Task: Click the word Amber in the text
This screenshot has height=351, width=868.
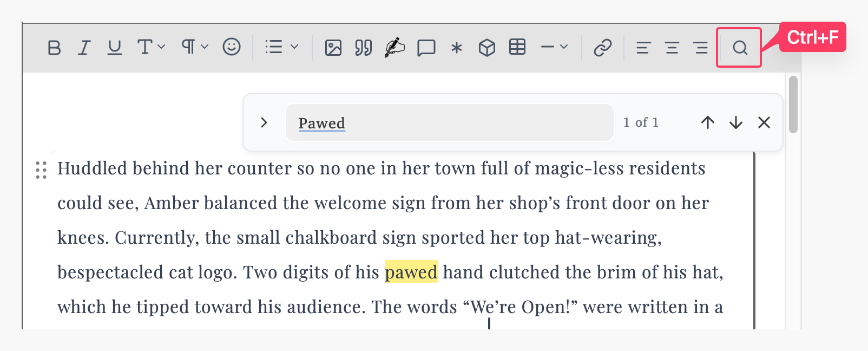Action: (x=172, y=203)
